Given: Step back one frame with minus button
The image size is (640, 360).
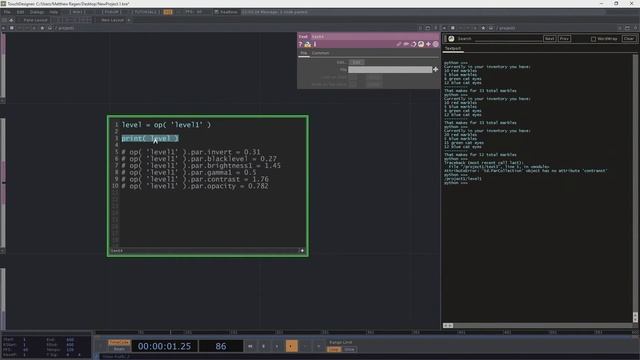Looking at the screenshot, I should click(305, 346).
